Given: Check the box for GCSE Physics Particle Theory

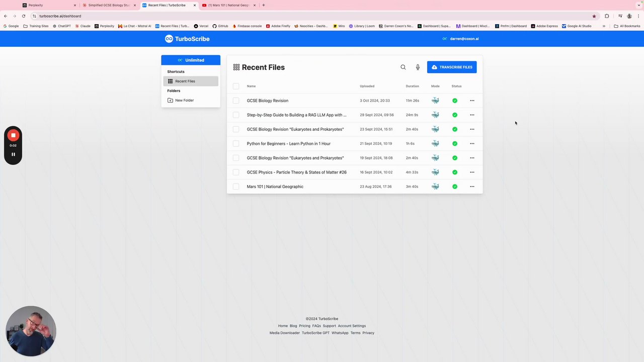Looking at the screenshot, I should (236, 172).
